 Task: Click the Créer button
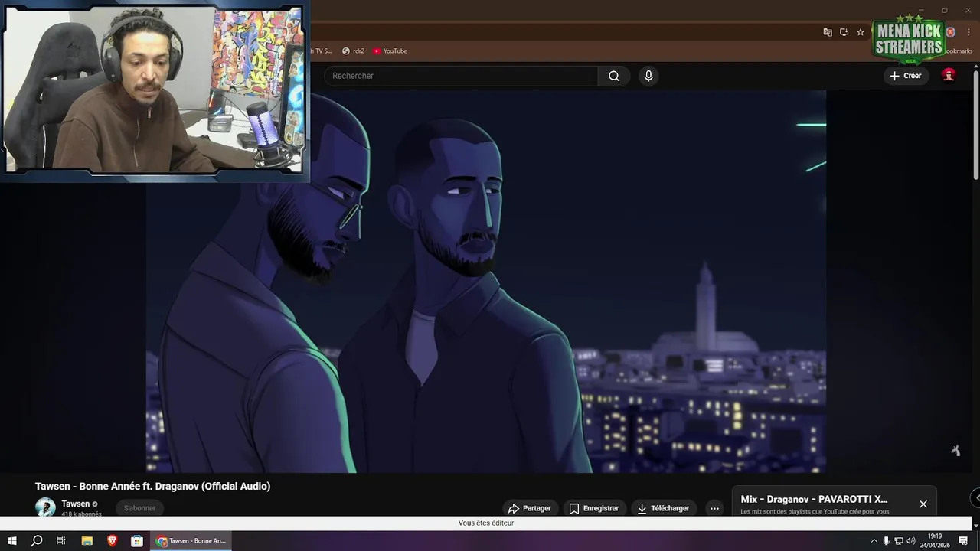[x=906, y=76]
